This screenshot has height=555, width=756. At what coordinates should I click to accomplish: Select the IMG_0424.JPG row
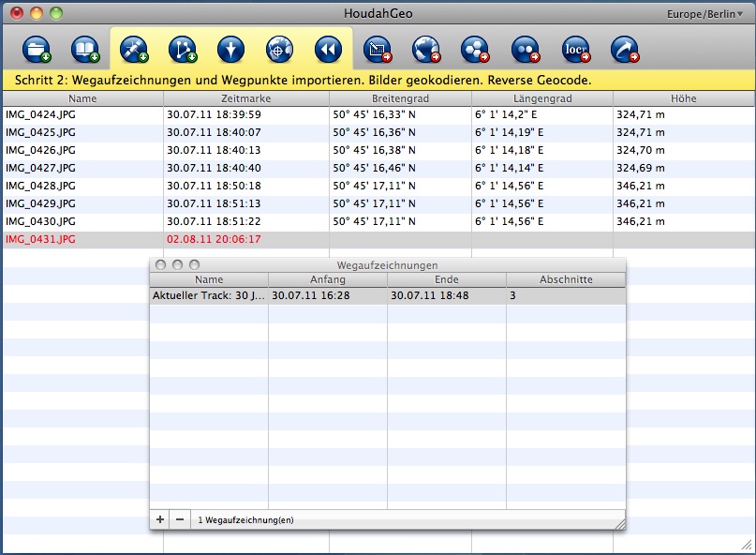[379, 115]
